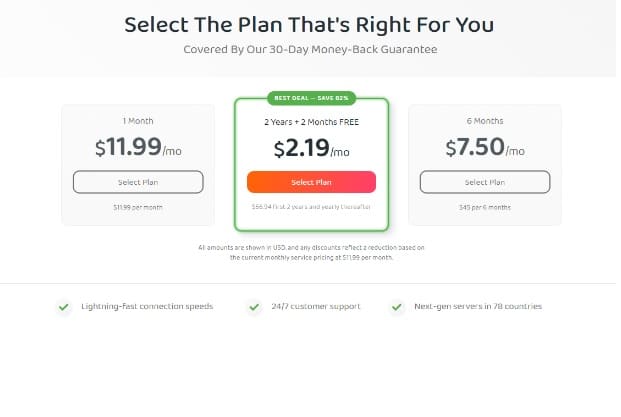
Task: Click the $2.19/mo price
Action: click(311, 150)
